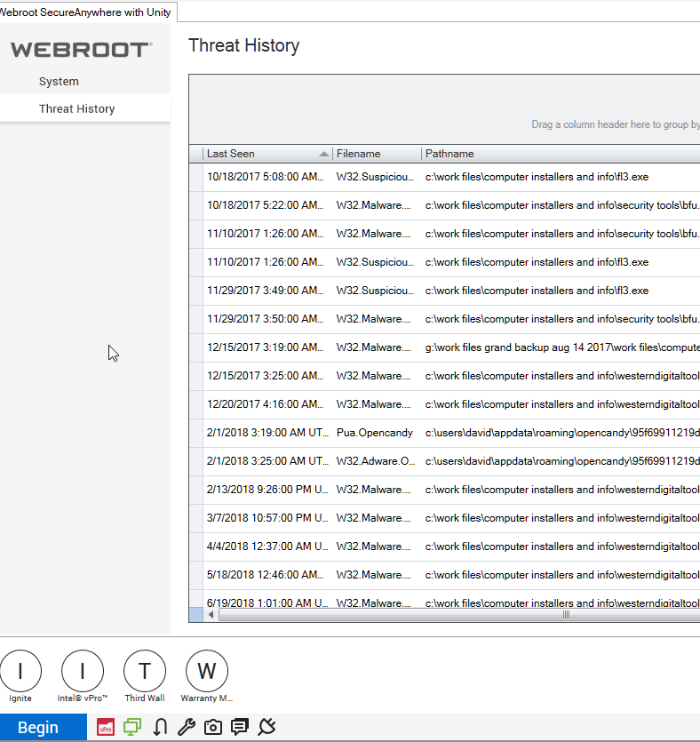Click the red vPro toolbar icon
This screenshot has width=700, height=742.
106,727
